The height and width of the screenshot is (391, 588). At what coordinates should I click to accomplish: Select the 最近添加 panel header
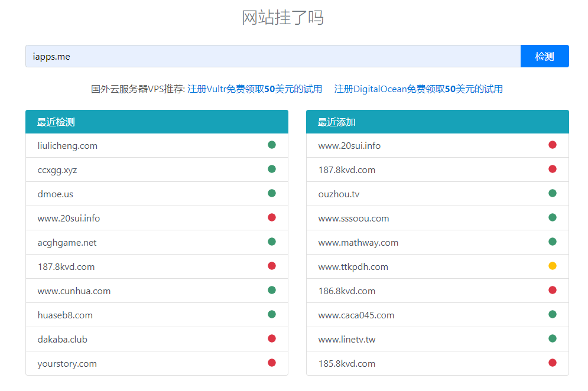tap(437, 122)
